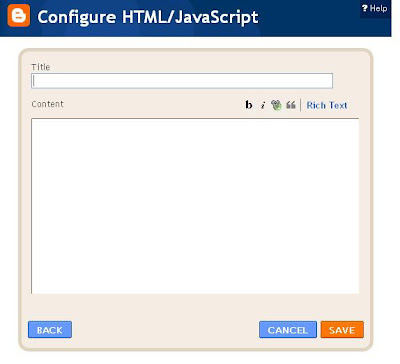
Task: Dismiss changes with the CANCEL button
Action: pyautogui.click(x=288, y=330)
